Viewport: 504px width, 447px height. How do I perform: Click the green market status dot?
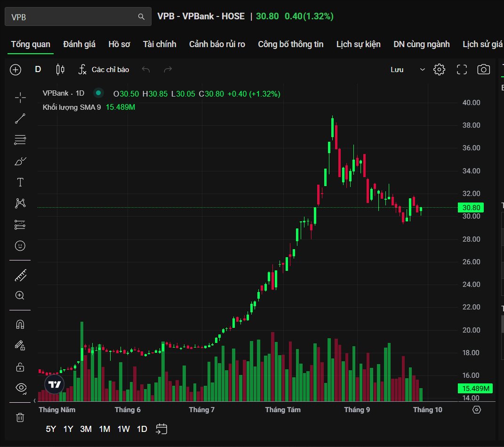[98, 93]
